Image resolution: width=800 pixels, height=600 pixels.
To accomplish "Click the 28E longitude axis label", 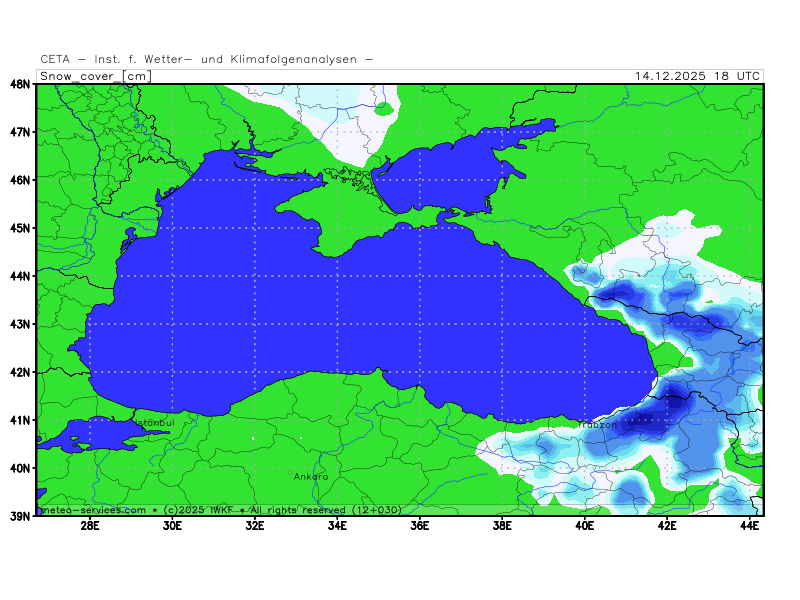I will tap(89, 526).
